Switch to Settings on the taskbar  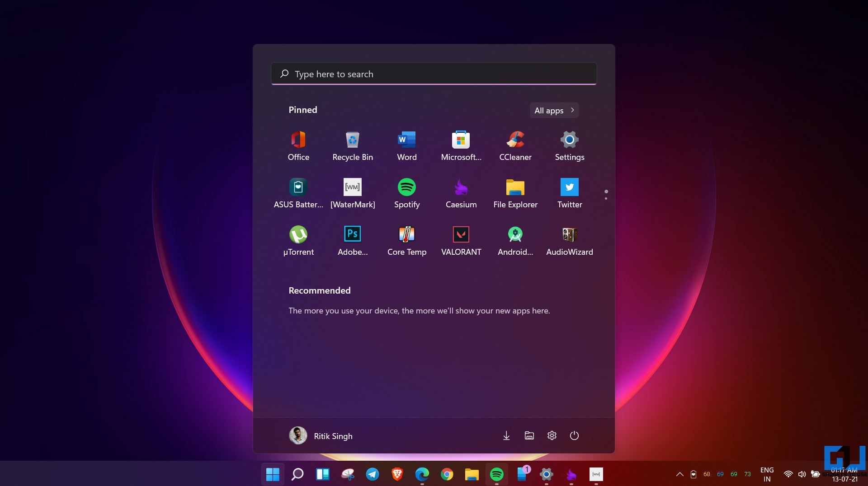click(x=546, y=474)
